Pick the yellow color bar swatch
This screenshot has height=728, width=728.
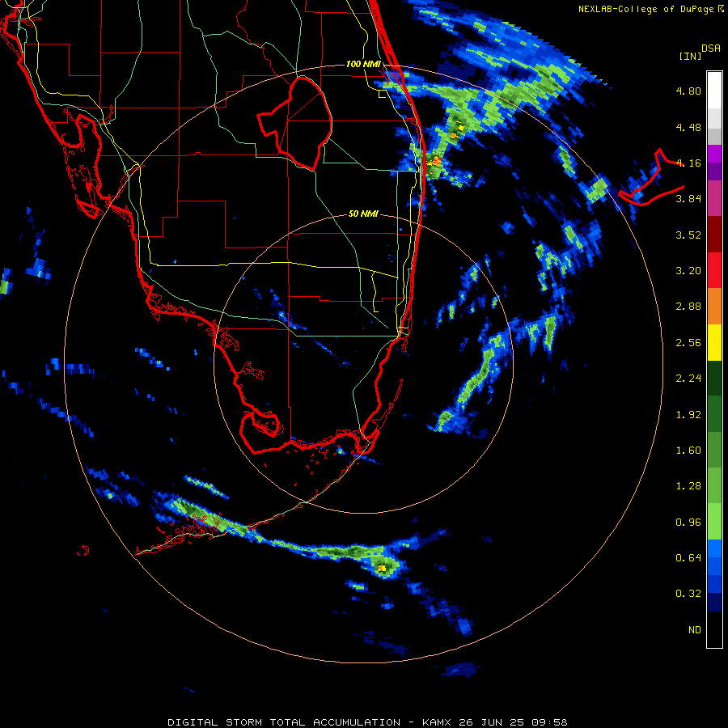click(x=714, y=343)
